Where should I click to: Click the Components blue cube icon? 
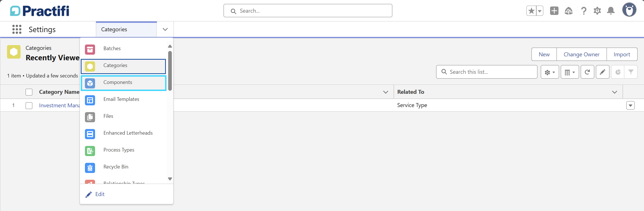pos(90,83)
